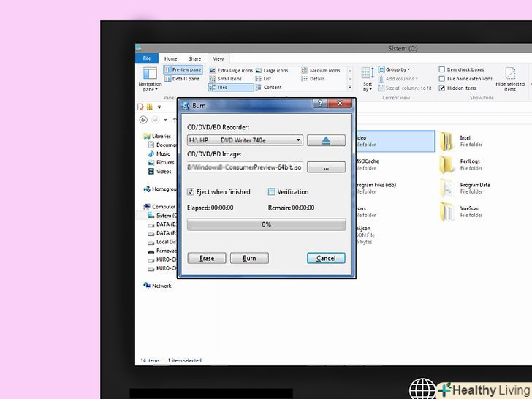Screen dimensions: 532x399
Task: Switch to the Share ribbon tab
Action: pyautogui.click(x=194, y=58)
